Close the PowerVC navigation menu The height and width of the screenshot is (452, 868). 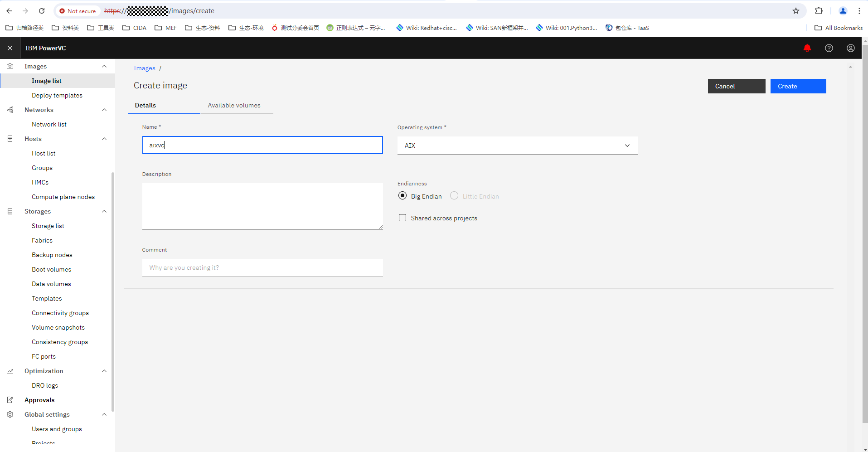[x=10, y=48]
